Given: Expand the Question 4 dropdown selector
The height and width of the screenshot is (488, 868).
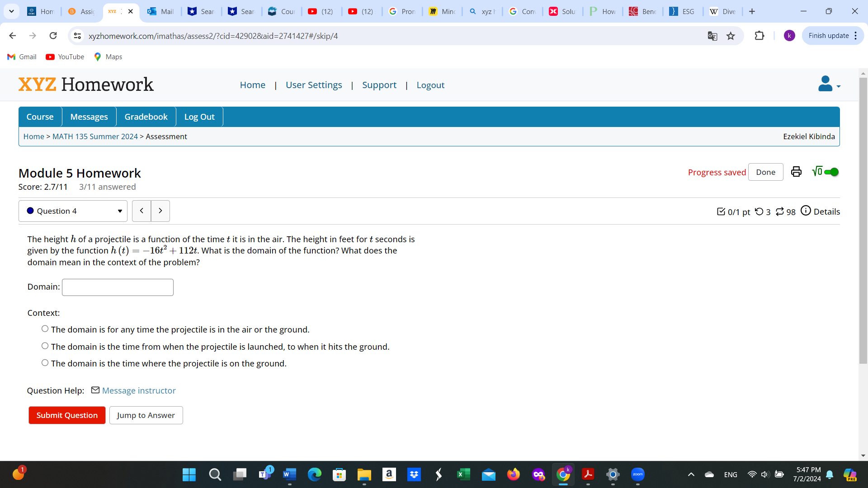Looking at the screenshot, I should click(119, 210).
